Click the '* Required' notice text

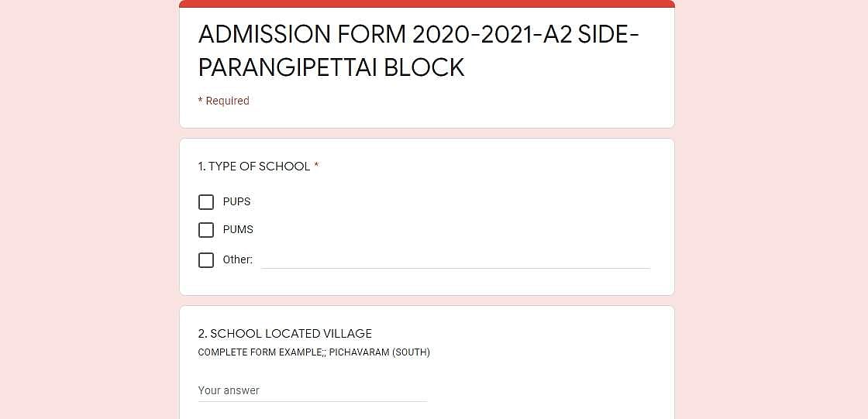224,101
